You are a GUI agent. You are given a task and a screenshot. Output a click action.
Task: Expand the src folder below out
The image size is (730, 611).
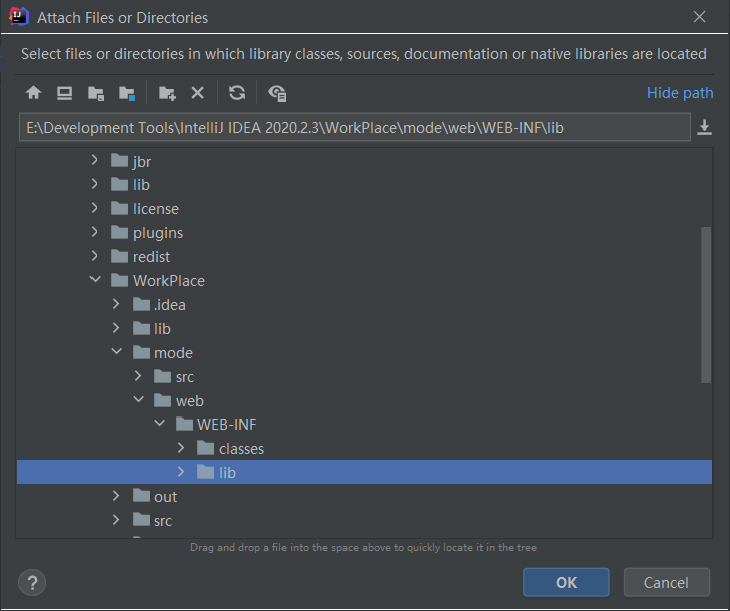pyautogui.click(x=116, y=520)
